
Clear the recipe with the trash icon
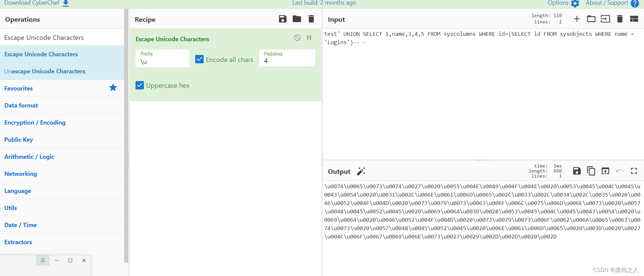pyautogui.click(x=311, y=19)
